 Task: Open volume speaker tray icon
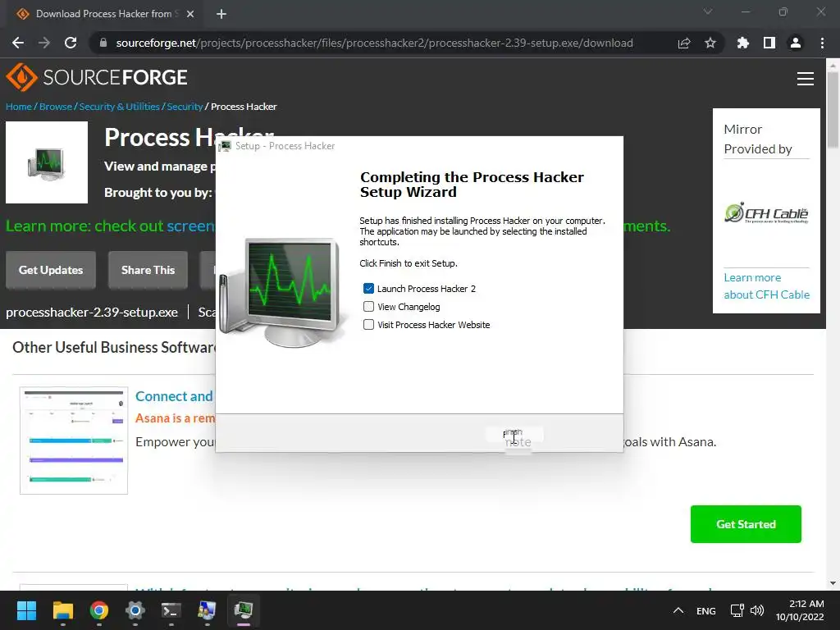point(757,610)
